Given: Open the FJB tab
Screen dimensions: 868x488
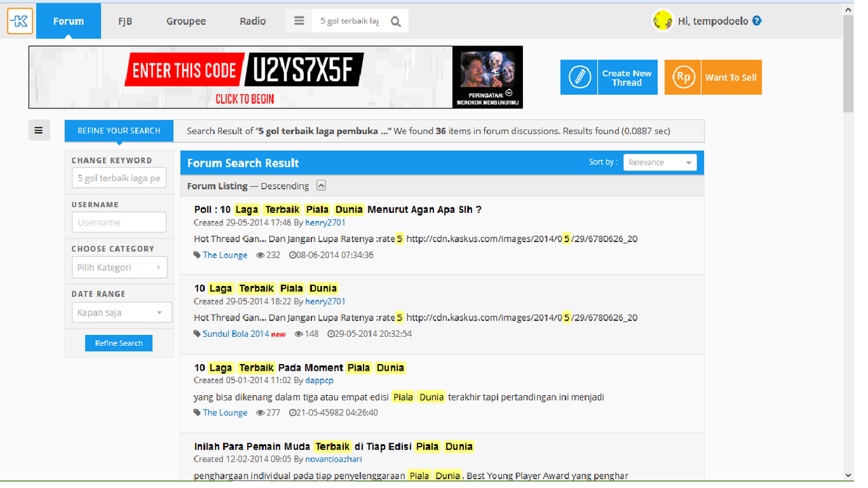Looking at the screenshot, I should (x=125, y=21).
